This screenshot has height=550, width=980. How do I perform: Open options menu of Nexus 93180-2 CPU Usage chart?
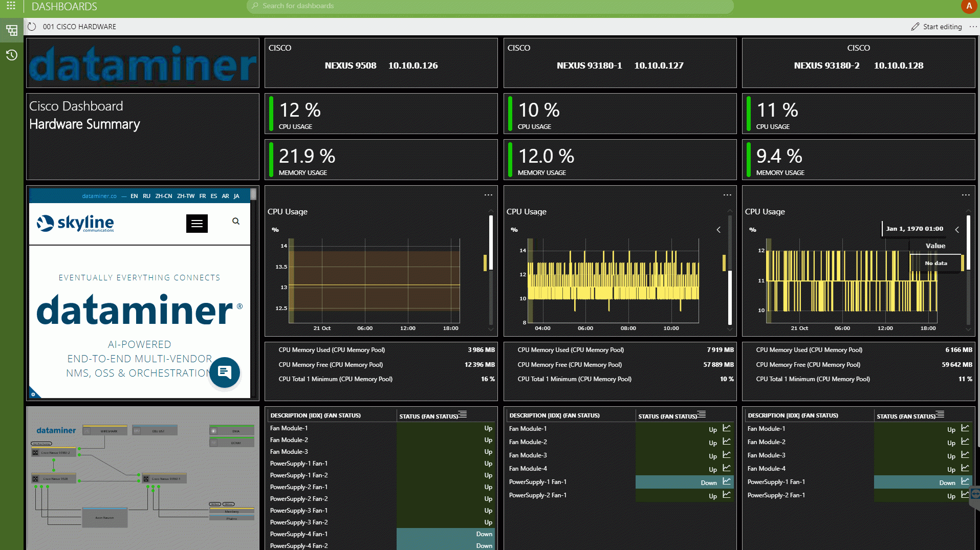[x=966, y=195]
